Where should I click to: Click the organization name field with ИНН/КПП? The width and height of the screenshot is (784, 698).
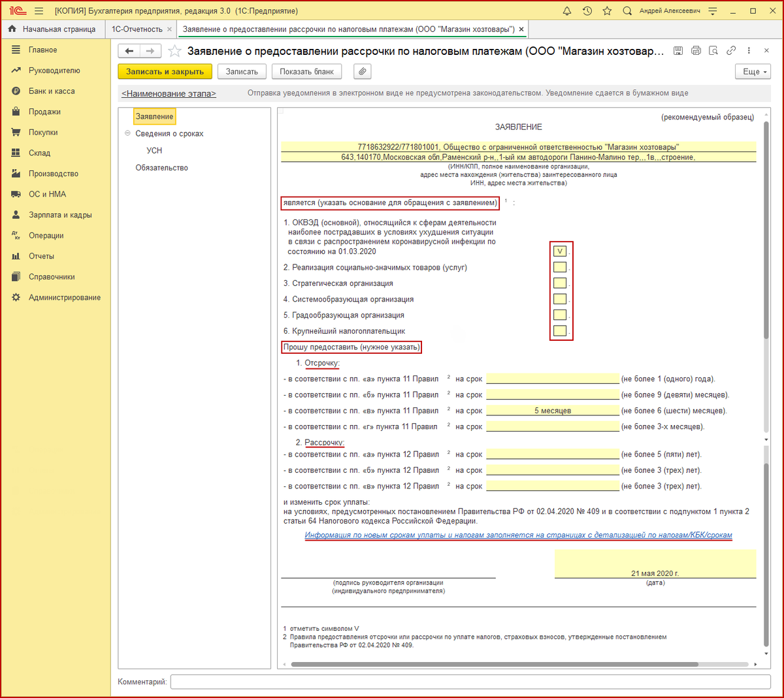point(519,147)
